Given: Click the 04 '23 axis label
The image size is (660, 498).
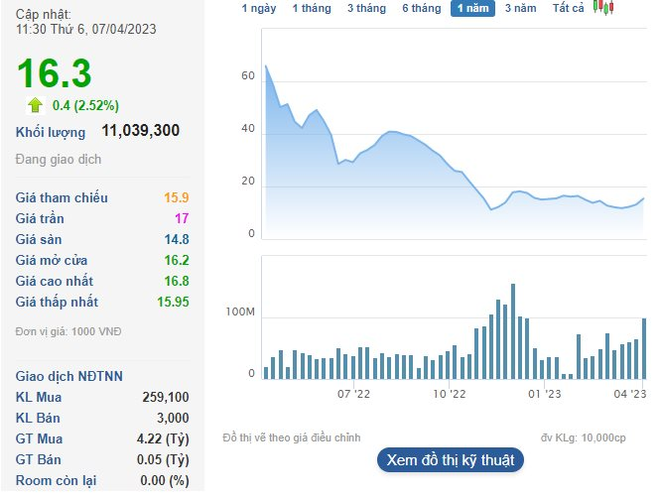Looking at the screenshot, I should click(x=630, y=394).
